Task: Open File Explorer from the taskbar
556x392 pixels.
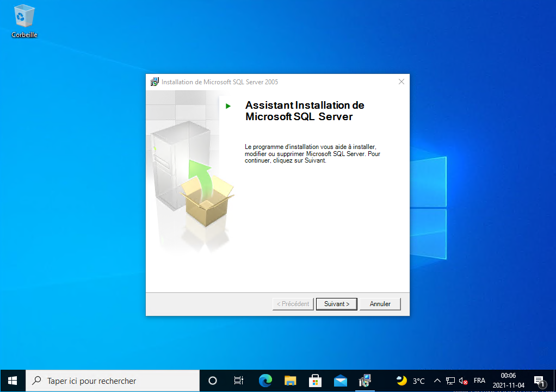Action: click(291, 381)
